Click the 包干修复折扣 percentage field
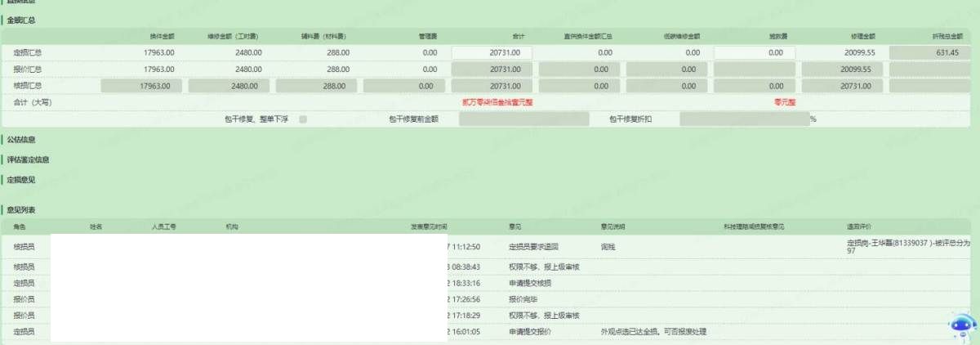 click(x=743, y=119)
